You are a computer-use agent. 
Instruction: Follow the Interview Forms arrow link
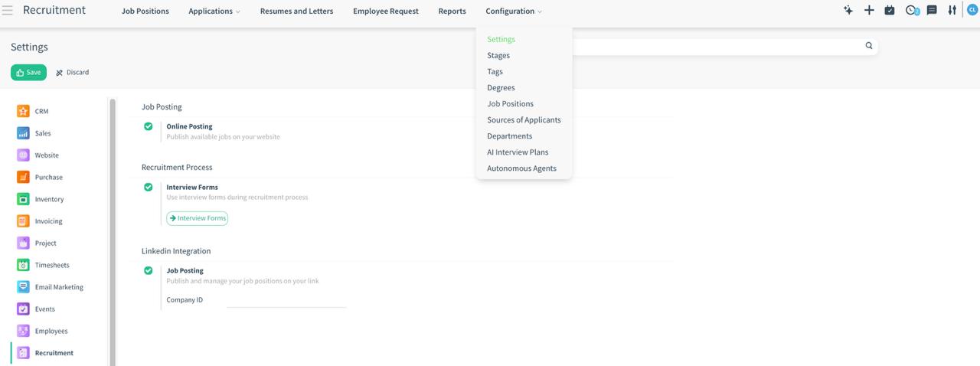coord(198,218)
